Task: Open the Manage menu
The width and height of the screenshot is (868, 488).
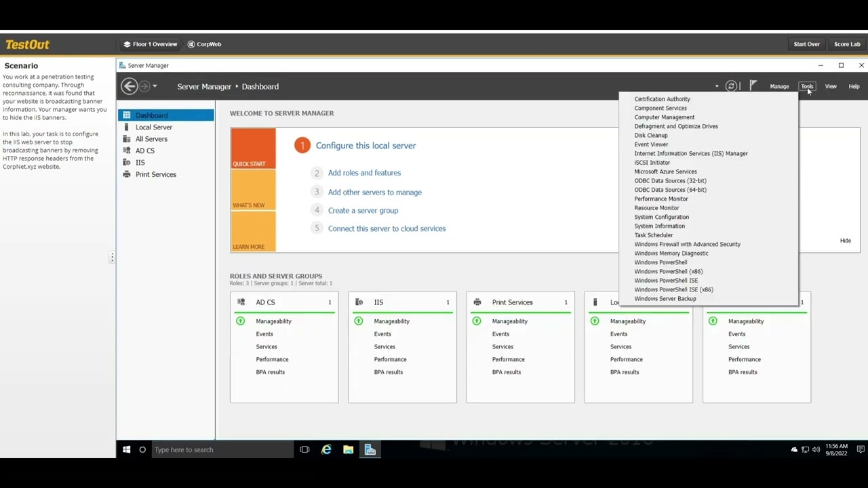Action: [x=779, y=86]
